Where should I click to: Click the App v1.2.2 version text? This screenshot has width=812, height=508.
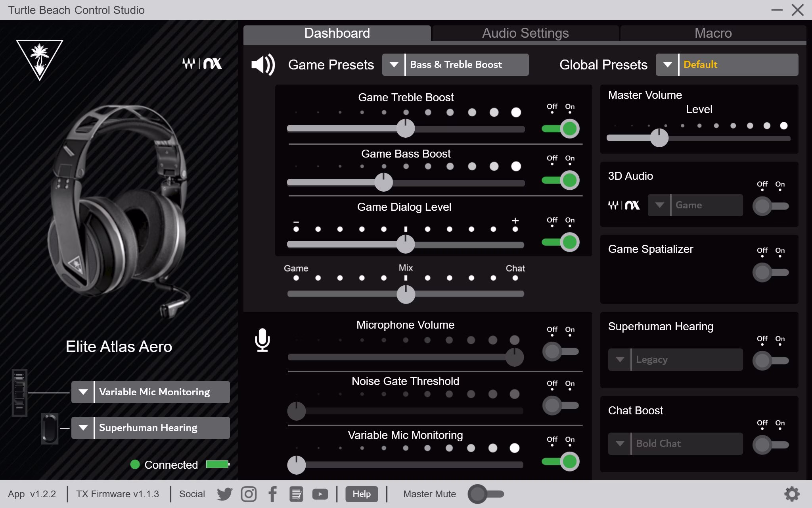coord(32,494)
